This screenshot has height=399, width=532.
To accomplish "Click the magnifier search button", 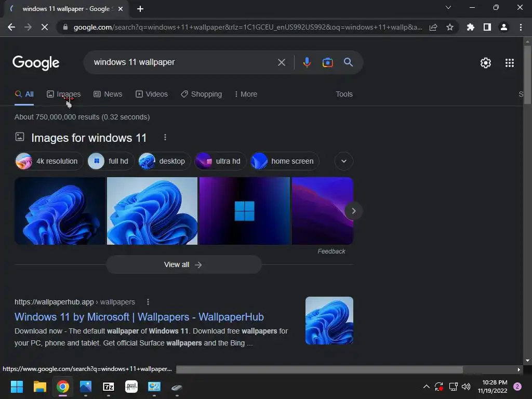I will 349,62.
